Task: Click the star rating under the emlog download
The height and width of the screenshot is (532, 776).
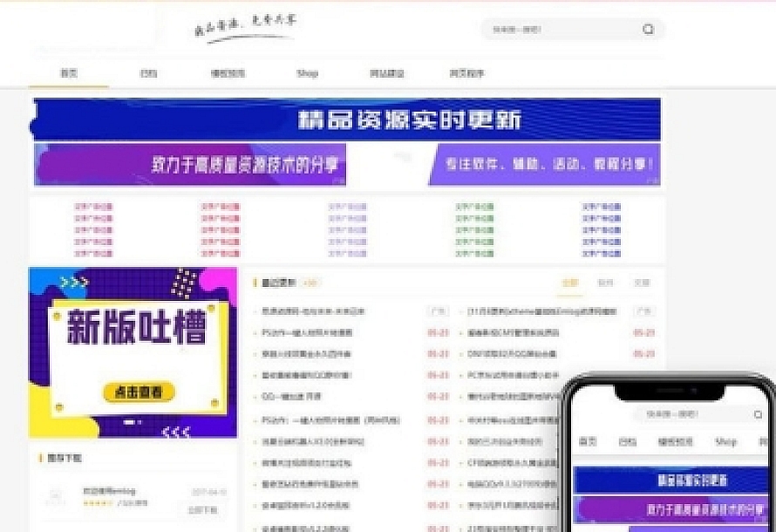Action: point(97,503)
